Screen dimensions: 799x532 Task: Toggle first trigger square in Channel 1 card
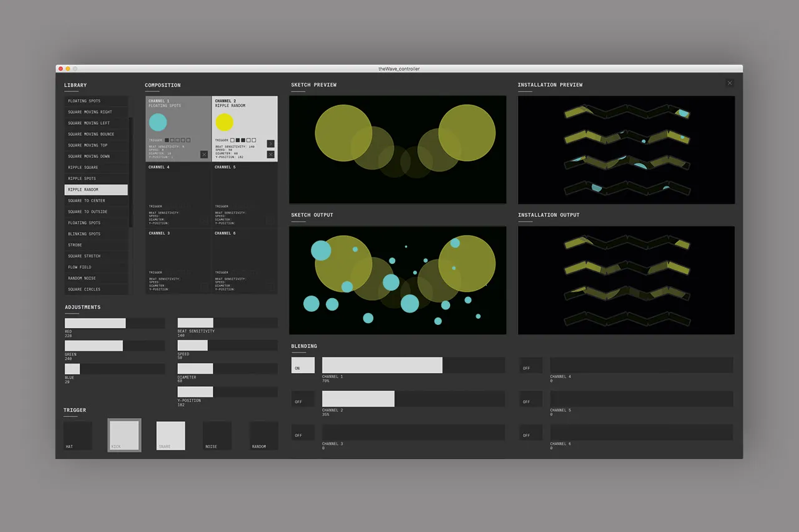pos(166,140)
